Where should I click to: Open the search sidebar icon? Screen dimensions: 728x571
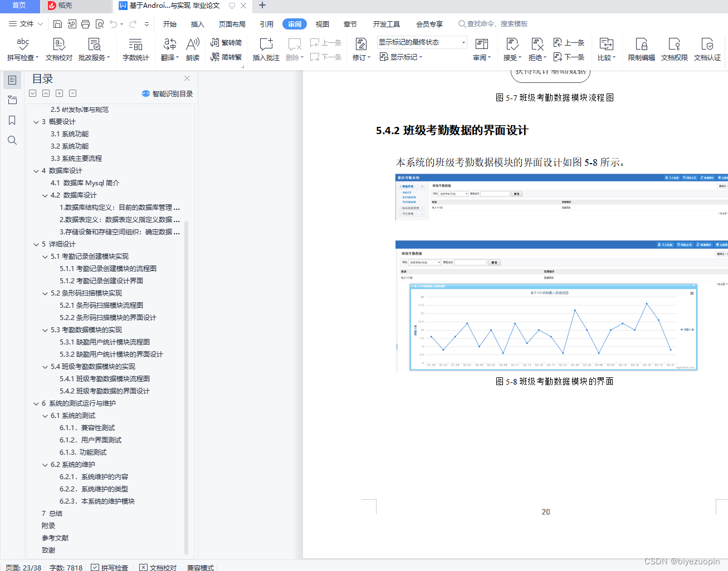click(12, 140)
